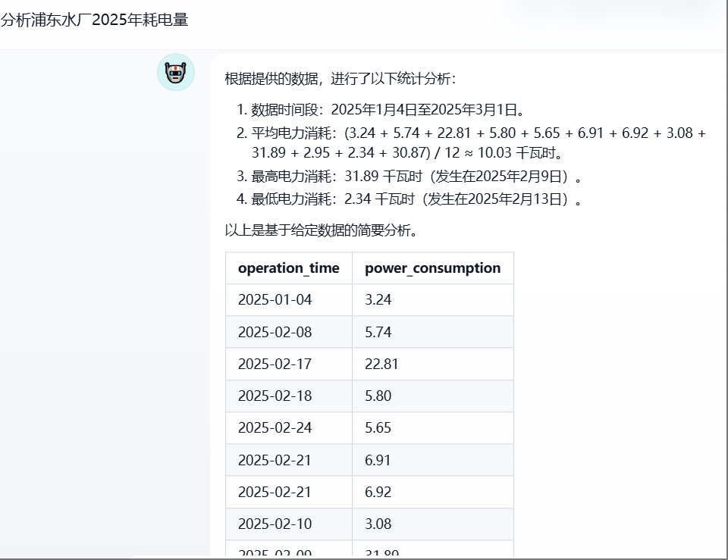Click the 2025-02-24 date cell
The height and width of the screenshot is (560, 728).
[x=275, y=428]
